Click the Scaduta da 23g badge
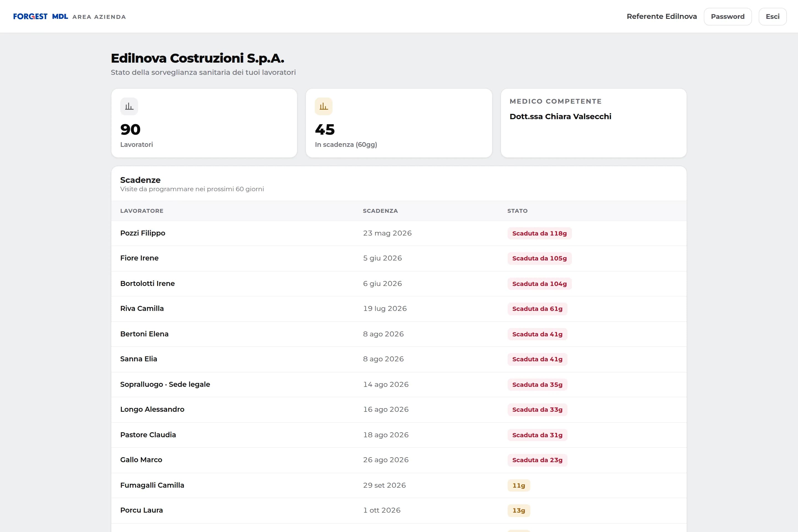 538,460
